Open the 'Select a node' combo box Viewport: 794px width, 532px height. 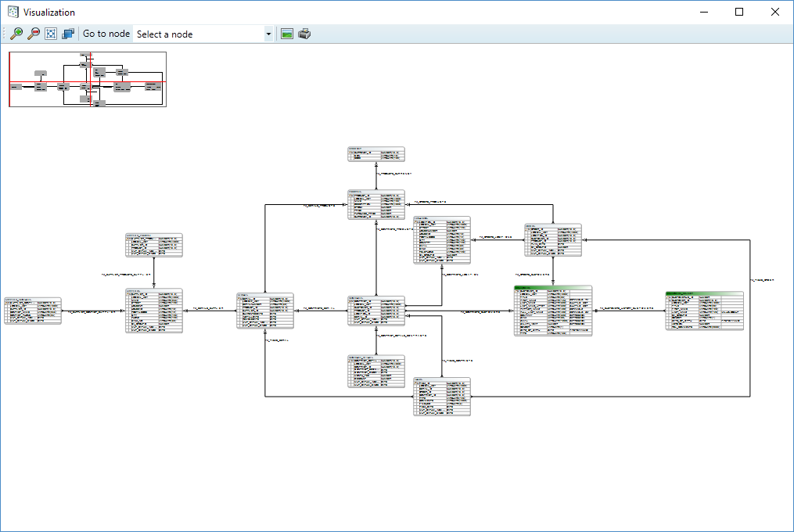[199, 34]
